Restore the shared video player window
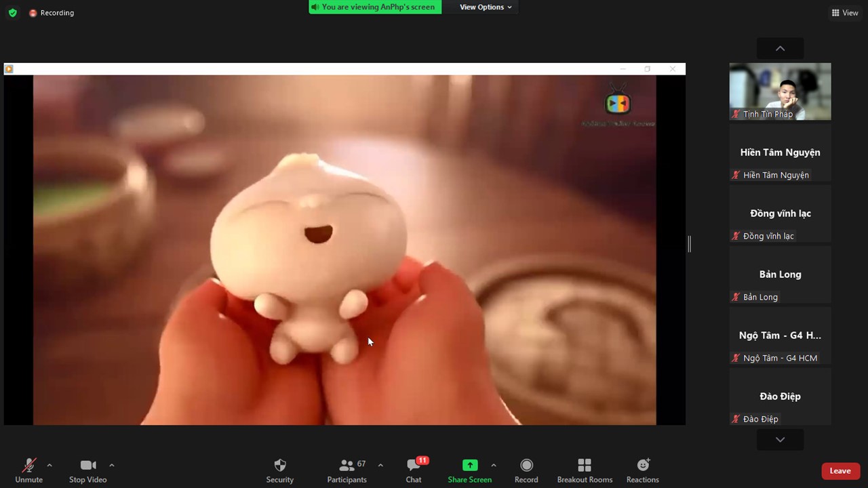Screen dimensions: 868x488 click(x=648, y=68)
